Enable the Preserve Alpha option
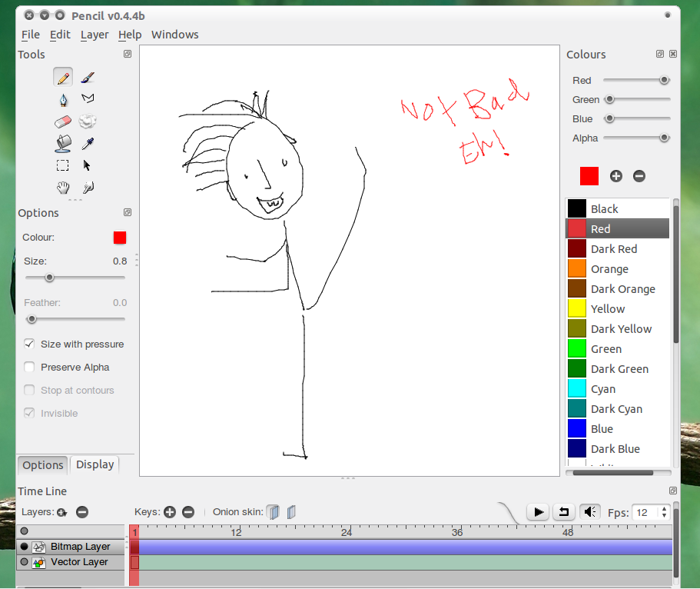 [28, 367]
